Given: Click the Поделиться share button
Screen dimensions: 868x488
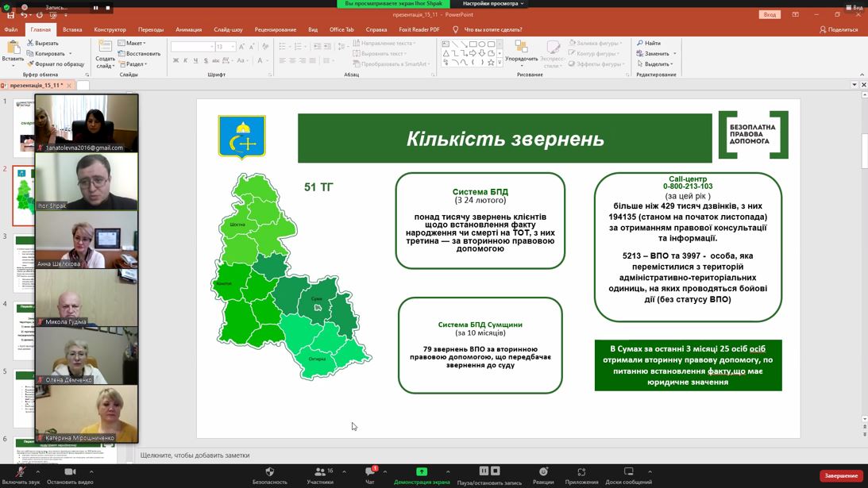Looking at the screenshot, I should coord(839,29).
